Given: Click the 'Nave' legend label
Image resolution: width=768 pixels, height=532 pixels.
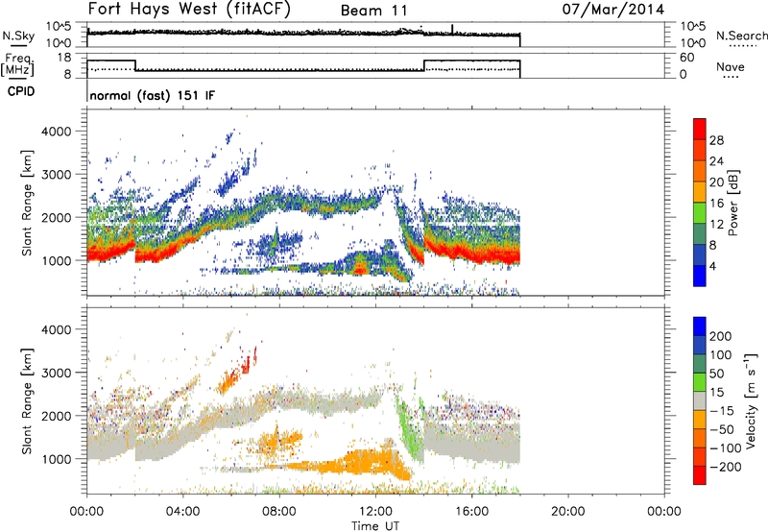Looking at the screenshot, I should (731, 66).
